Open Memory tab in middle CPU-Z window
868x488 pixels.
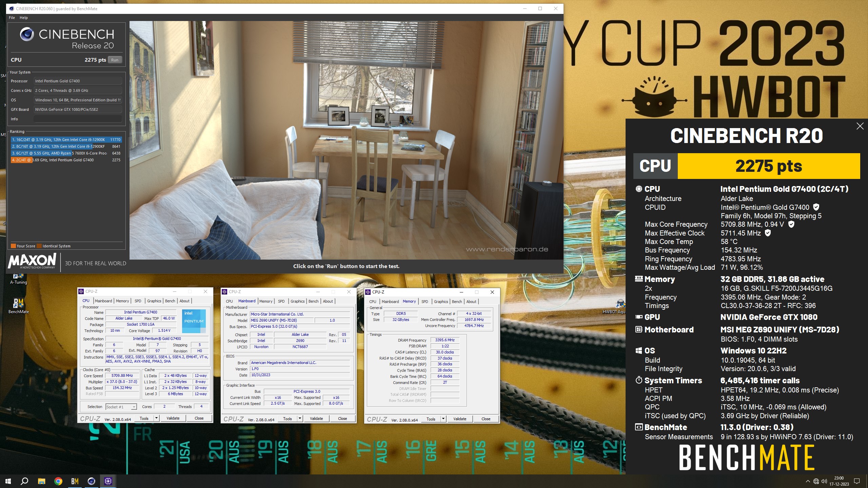266,301
